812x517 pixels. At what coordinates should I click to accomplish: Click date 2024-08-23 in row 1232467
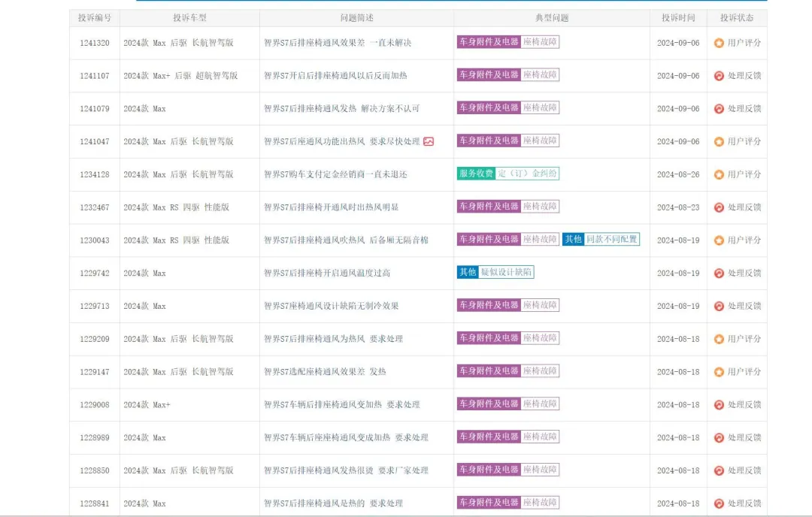[678, 207]
